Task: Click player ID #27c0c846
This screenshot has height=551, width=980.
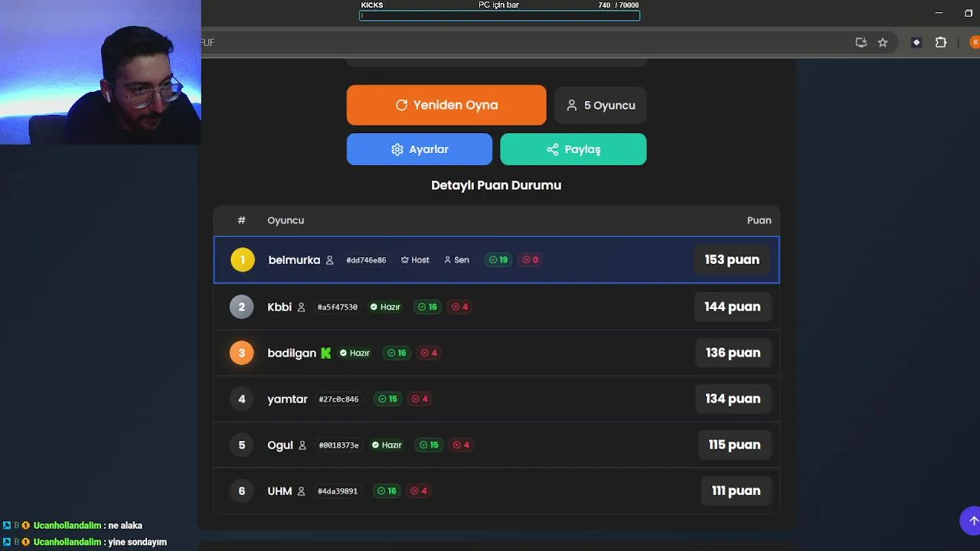Action: coord(338,399)
